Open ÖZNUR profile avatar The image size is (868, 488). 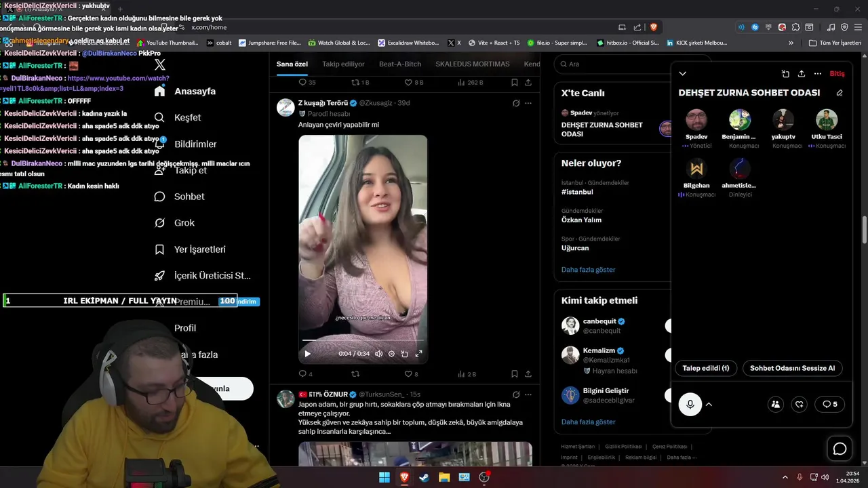coord(285,399)
